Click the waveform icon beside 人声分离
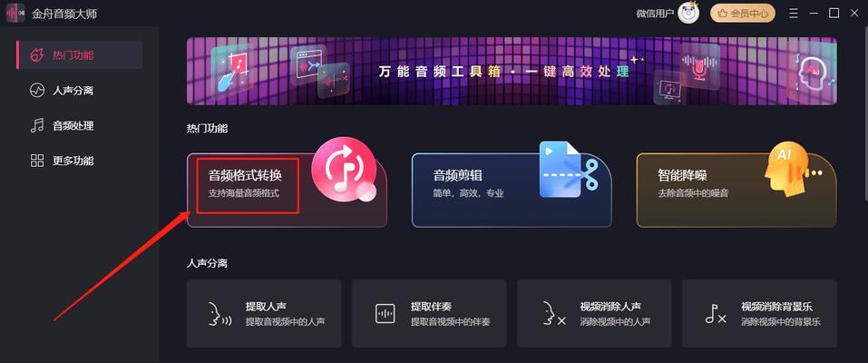 (37, 91)
